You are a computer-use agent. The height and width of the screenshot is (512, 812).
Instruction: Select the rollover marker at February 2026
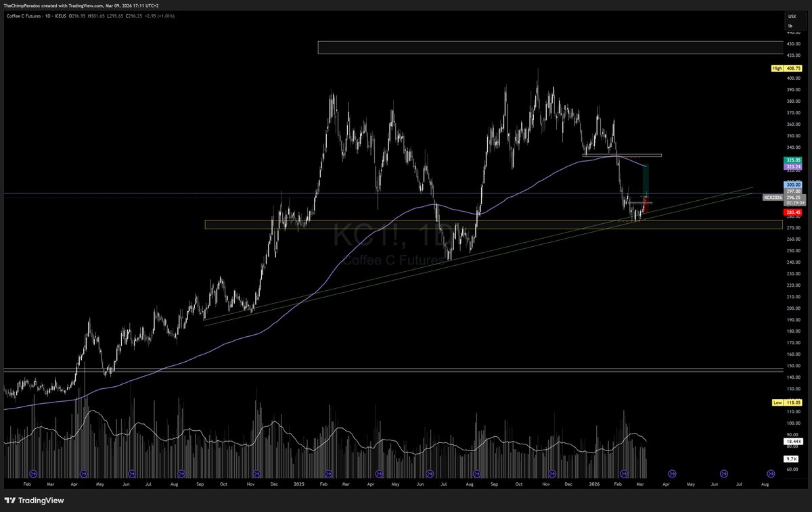pos(623,474)
